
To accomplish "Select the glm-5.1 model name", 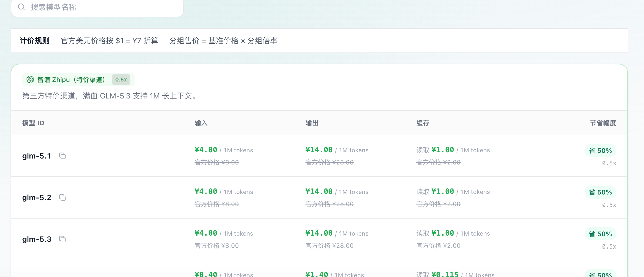I will coord(37,156).
